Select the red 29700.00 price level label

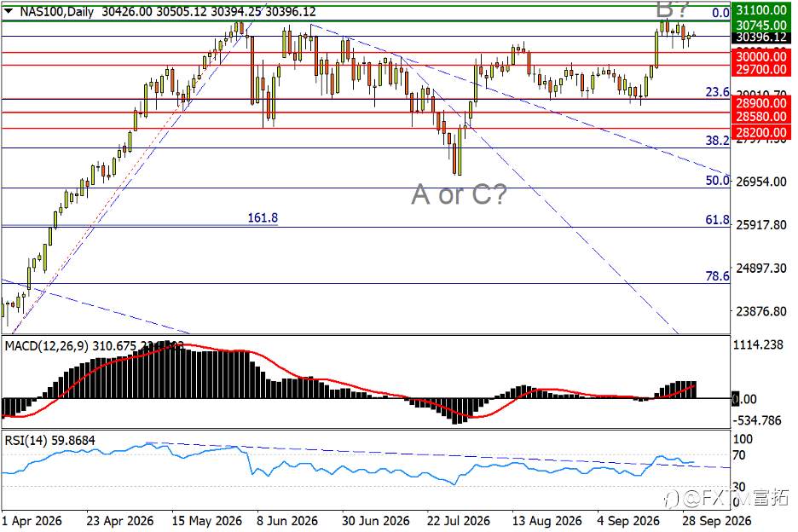(761, 69)
